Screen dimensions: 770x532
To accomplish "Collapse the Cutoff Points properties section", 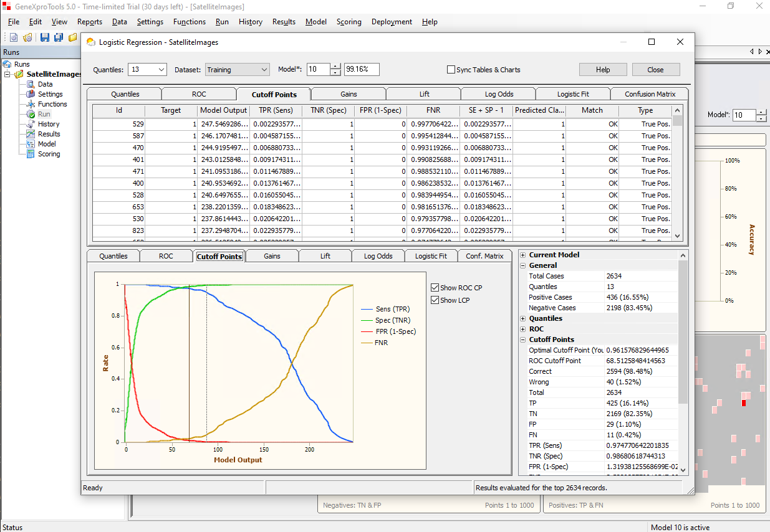I will (522, 340).
